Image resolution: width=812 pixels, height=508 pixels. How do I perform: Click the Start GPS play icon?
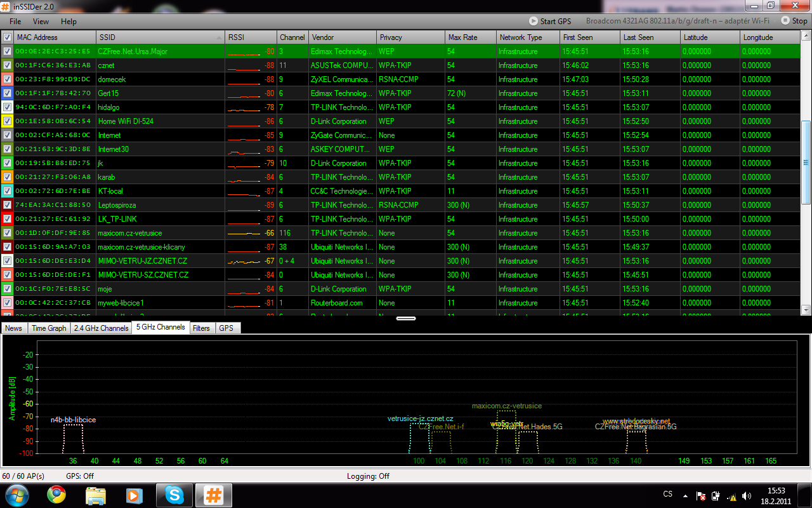pos(533,21)
